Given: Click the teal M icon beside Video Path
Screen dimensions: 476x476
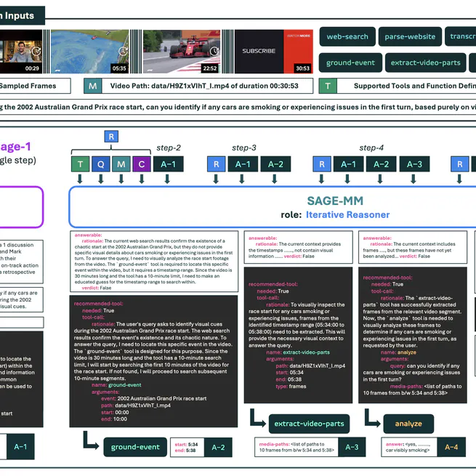Looking at the screenshot, I should coord(92,86).
